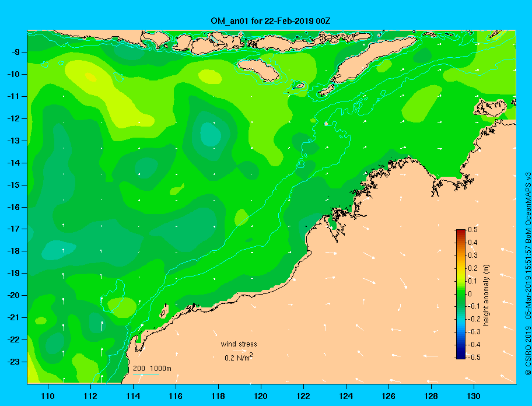Click the 0.2 tick label on the colorbar
Screen dimensions: 532x406
473,268
